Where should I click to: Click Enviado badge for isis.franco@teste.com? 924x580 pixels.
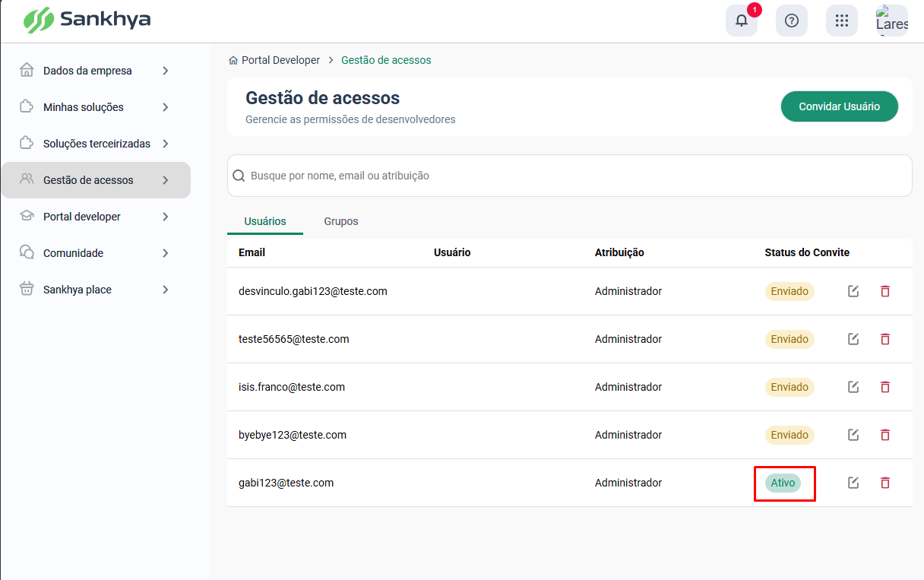[790, 387]
